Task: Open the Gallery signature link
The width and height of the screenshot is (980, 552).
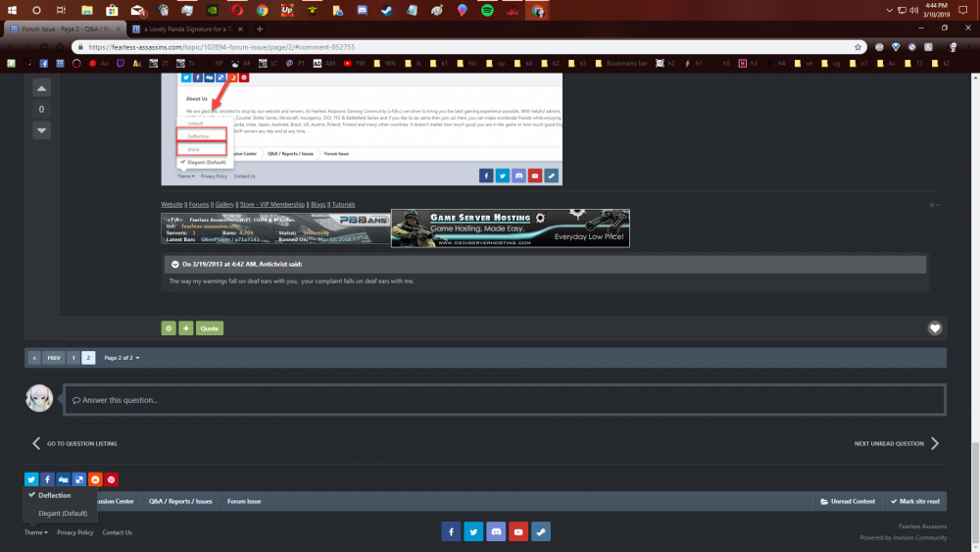Action: [224, 204]
